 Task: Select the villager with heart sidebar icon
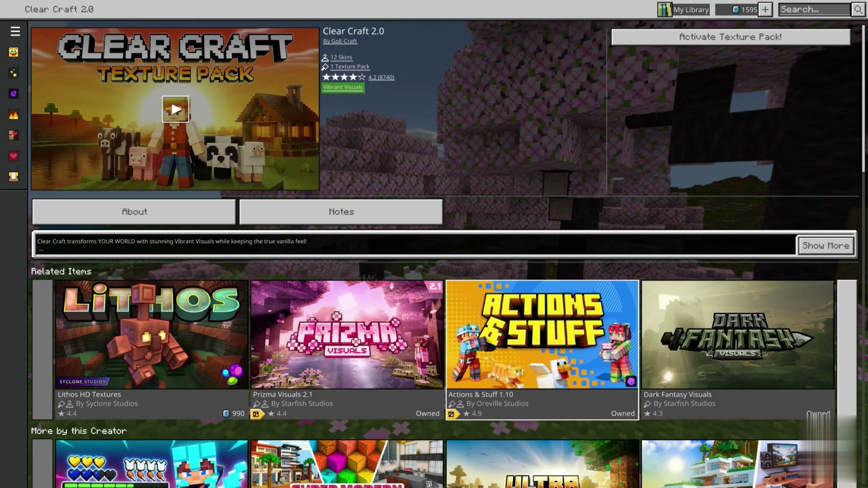pos(14,135)
